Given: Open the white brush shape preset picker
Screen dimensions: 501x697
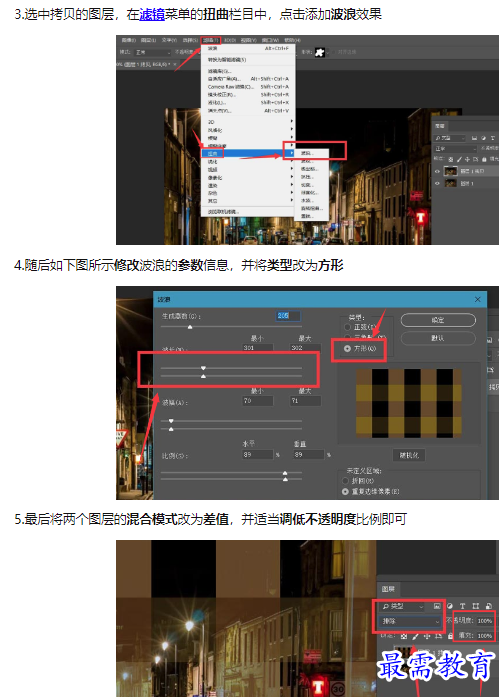Looking at the screenshot, I should [322, 52].
